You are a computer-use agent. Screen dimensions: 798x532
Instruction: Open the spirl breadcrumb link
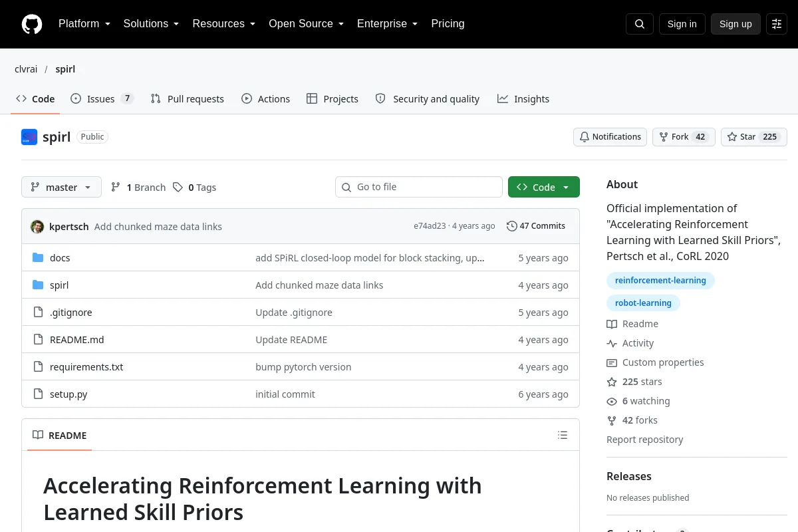pos(65,69)
